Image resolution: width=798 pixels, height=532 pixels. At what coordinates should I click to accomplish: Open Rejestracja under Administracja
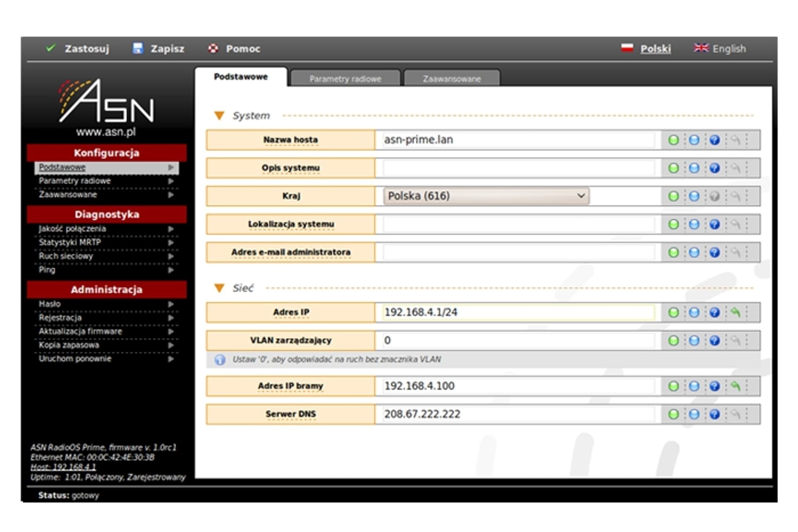[107, 318]
